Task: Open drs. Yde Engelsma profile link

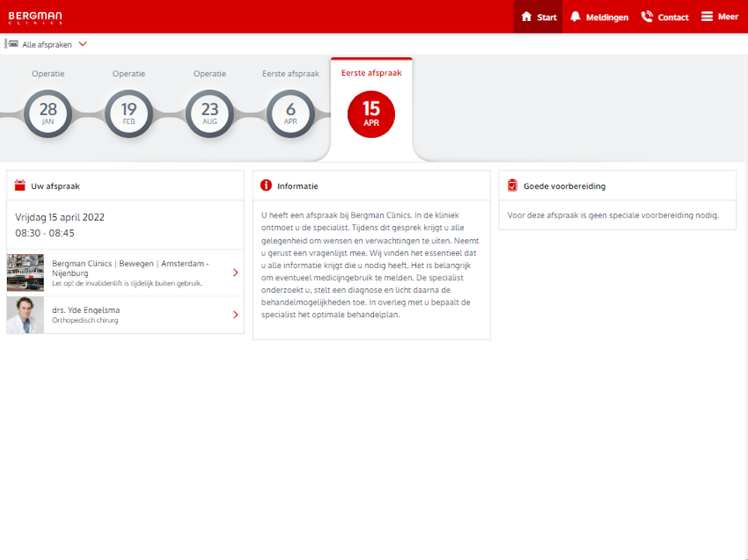Action: (125, 314)
